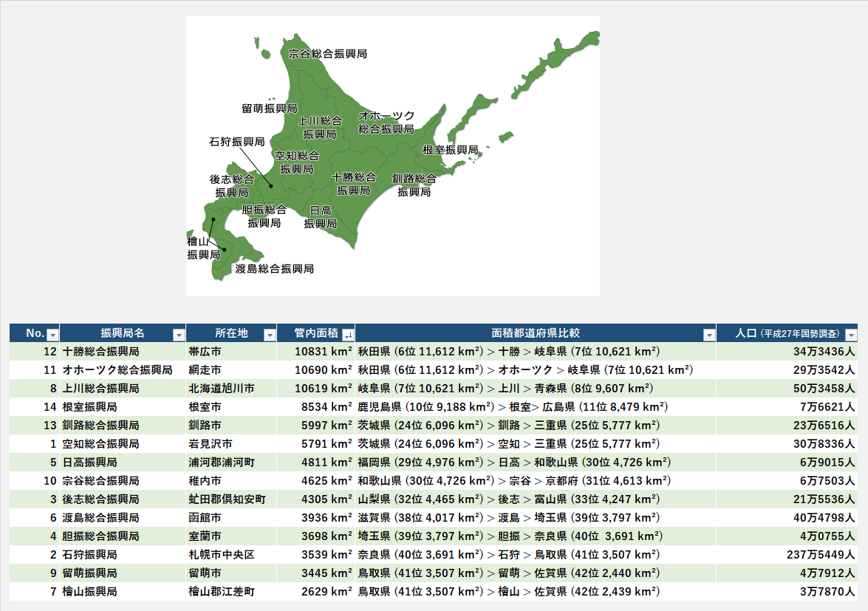This screenshot has height=611, width=868.
Task: Open the 振興局名 column filter dropdown
Action: (178, 334)
